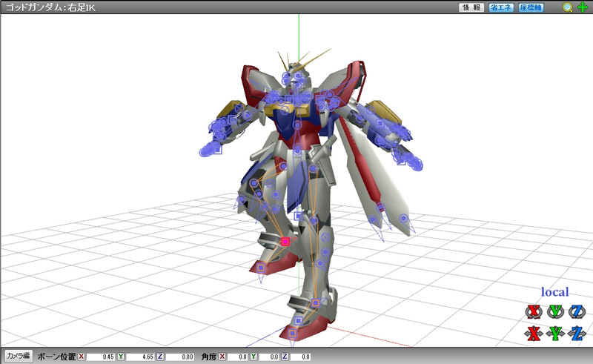Click the green cross move-view icon

click(x=583, y=7)
